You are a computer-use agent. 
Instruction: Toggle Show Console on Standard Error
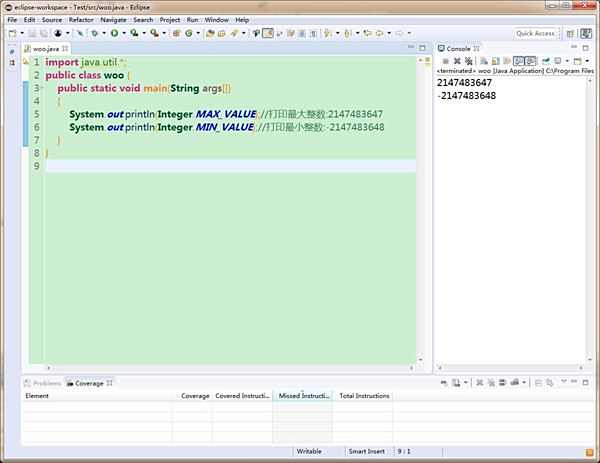tap(530, 61)
